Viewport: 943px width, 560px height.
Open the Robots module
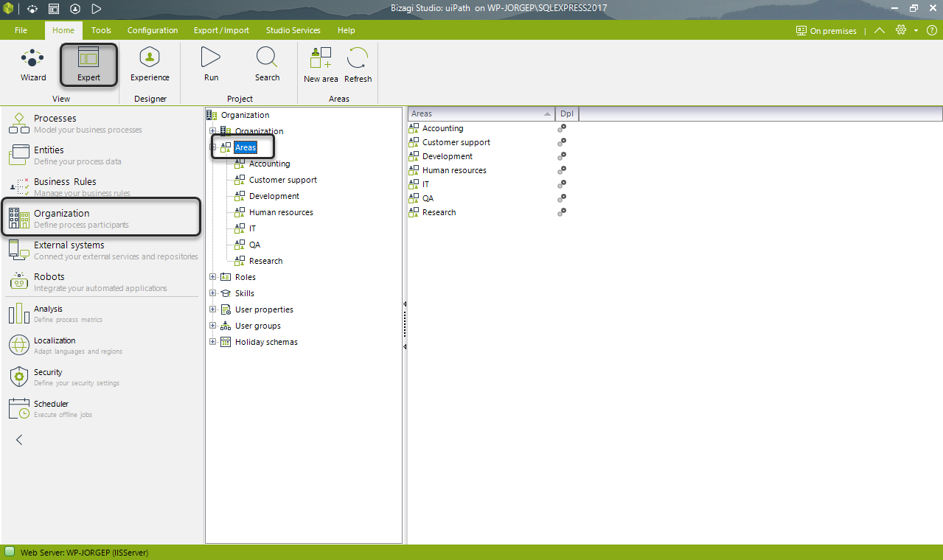pyautogui.click(x=101, y=281)
